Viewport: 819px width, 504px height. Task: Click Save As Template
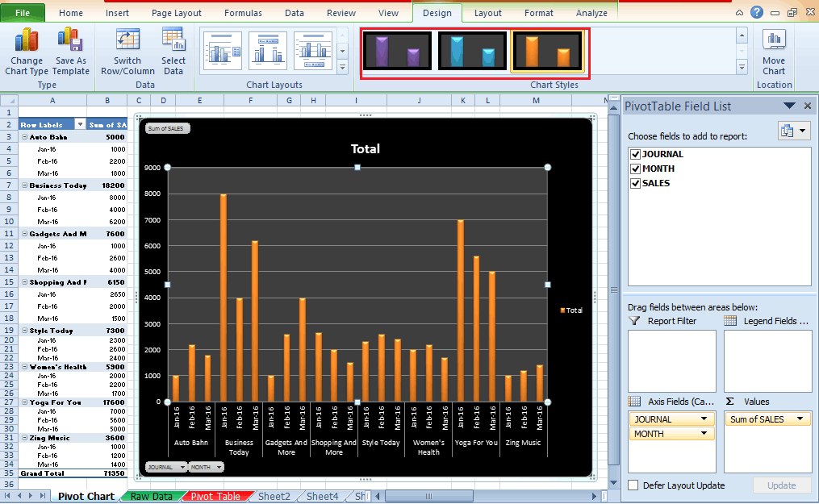[70, 52]
